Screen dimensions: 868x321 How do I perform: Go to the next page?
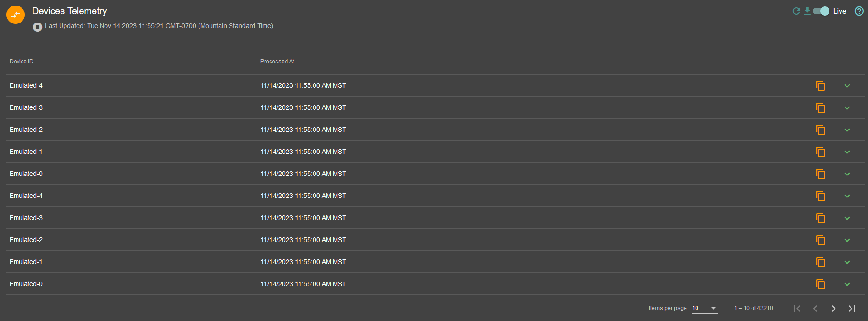[x=834, y=309]
